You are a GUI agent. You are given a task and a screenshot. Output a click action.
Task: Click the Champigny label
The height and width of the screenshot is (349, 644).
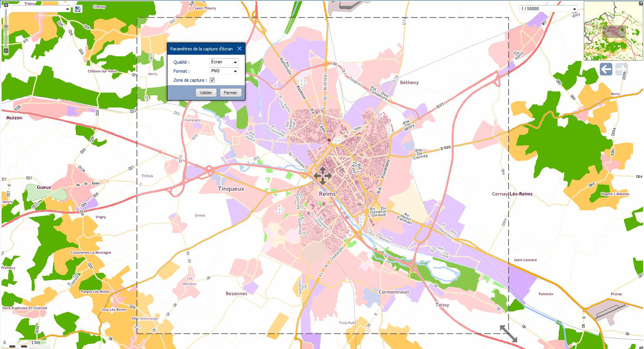click(192, 120)
